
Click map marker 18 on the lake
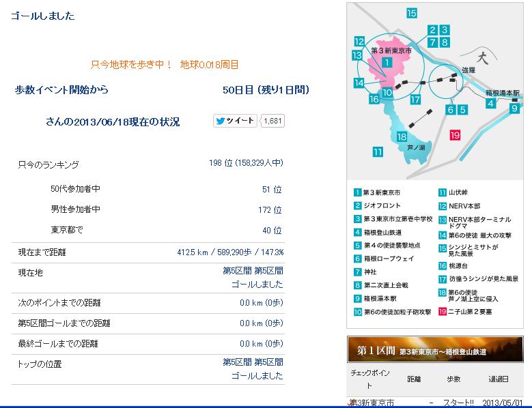(x=402, y=136)
